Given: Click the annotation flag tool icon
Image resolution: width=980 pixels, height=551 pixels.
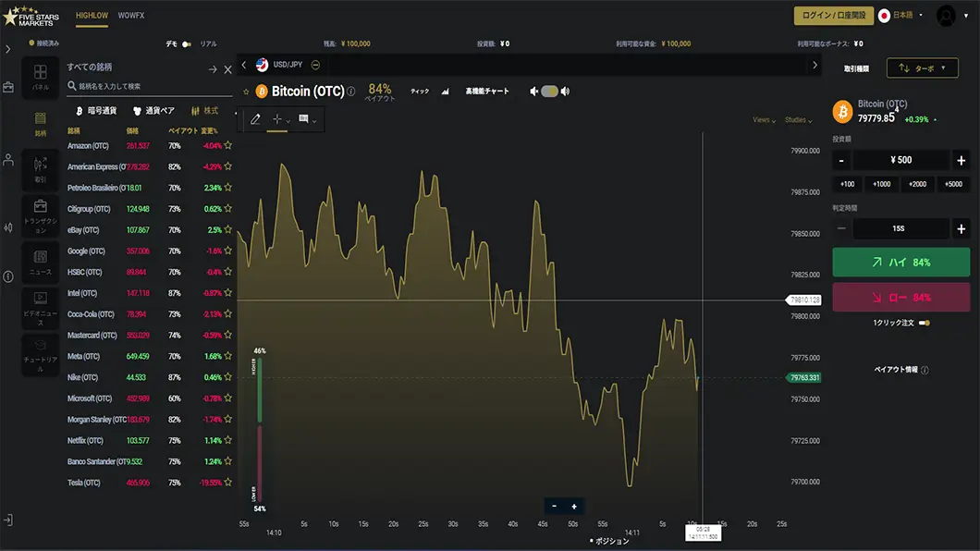Looking at the screenshot, I should [303, 118].
